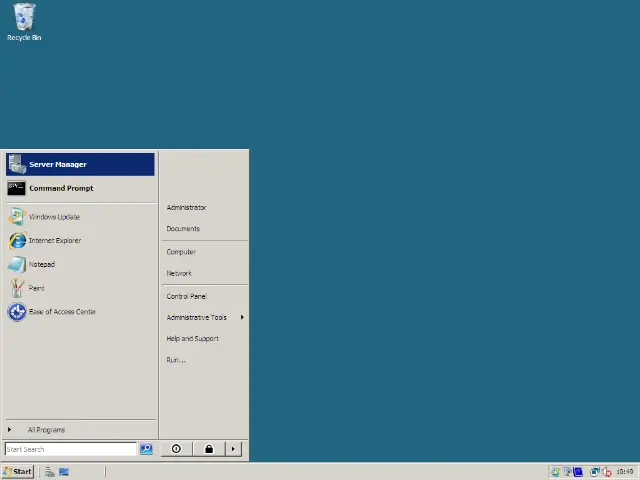Click the Paint icon in Start menu
The width and height of the screenshot is (640, 480).
[17, 288]
